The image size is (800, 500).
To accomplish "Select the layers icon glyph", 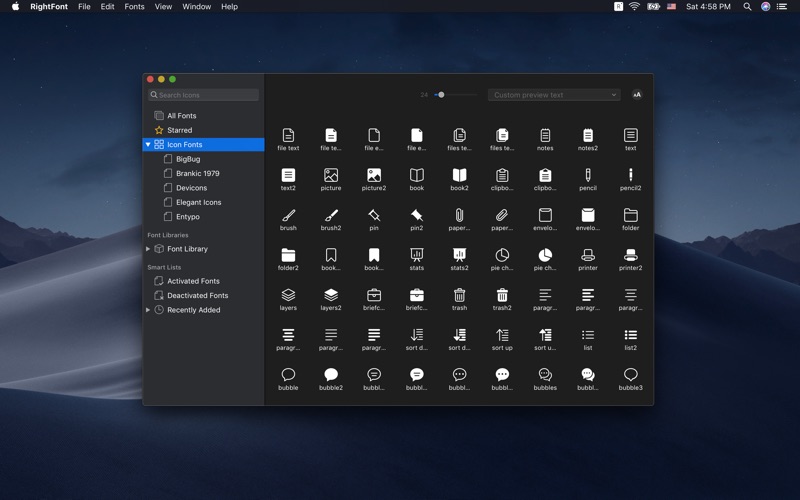I will pyautogui.click(x=288, y=295).
